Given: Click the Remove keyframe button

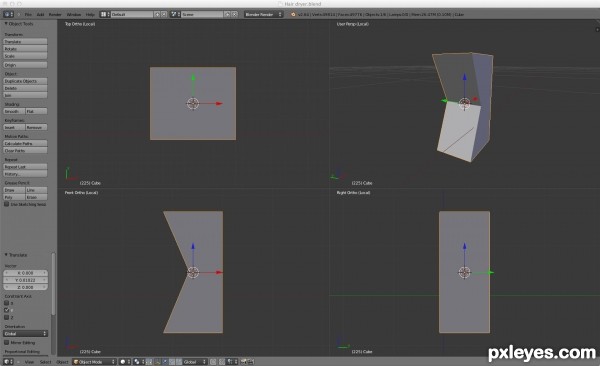Looking at the screenshot, I should coord(36,127).
